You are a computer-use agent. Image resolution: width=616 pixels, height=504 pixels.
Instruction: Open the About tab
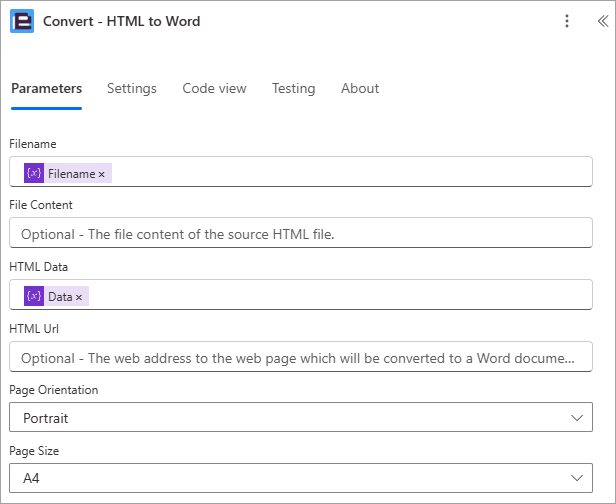click(x=360, y=88)
